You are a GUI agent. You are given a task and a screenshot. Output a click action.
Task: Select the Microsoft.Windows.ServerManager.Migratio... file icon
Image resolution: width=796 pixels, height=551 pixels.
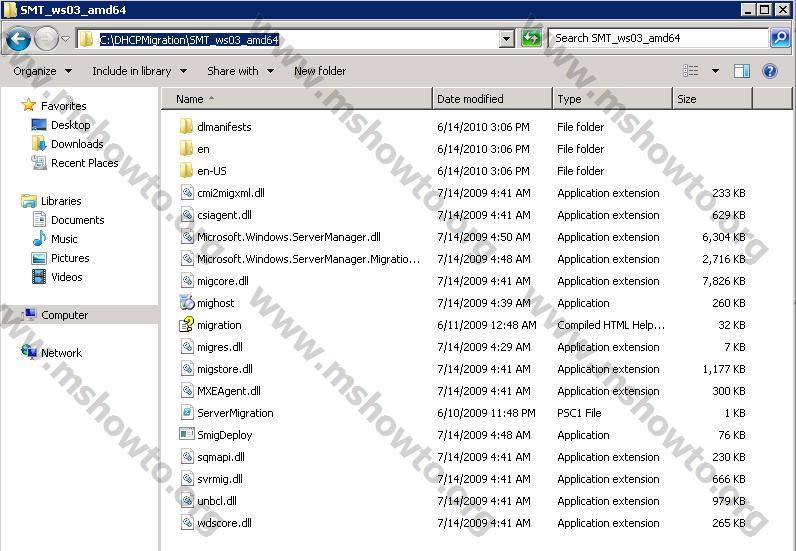[x=187, y=259]
